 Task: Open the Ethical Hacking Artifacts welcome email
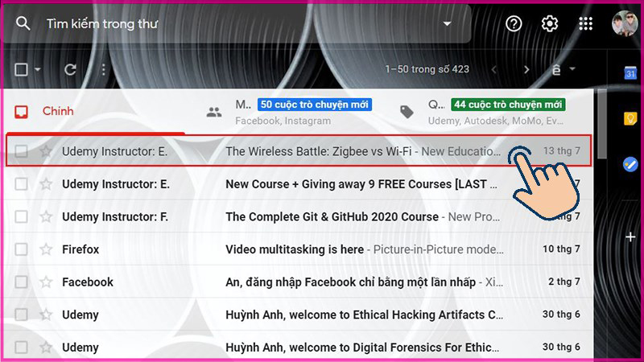pyautogui.click(x=299, y=315)
